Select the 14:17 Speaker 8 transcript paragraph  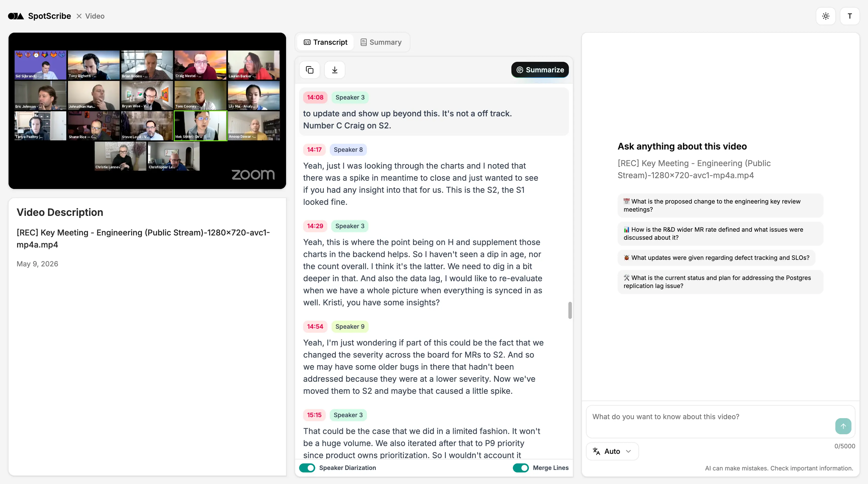click(420, 184)
